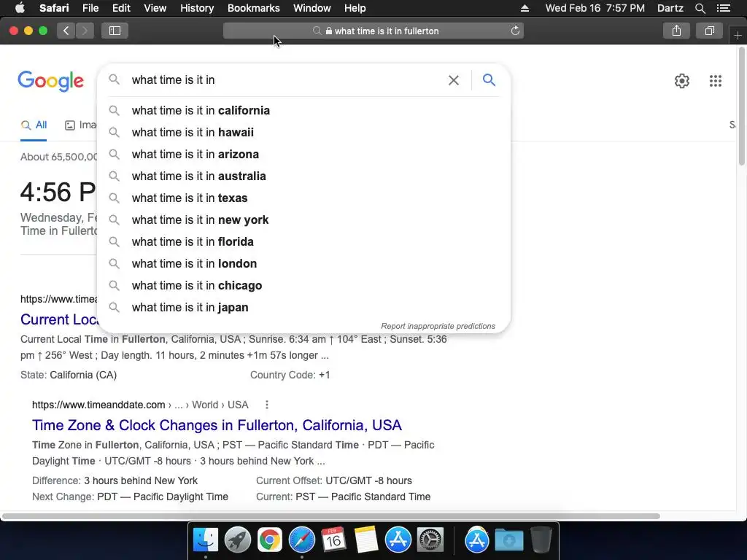Click 'Report inappropriate predictions' link
Viewport: 747px width, 560px height.
tap(438, 326)
